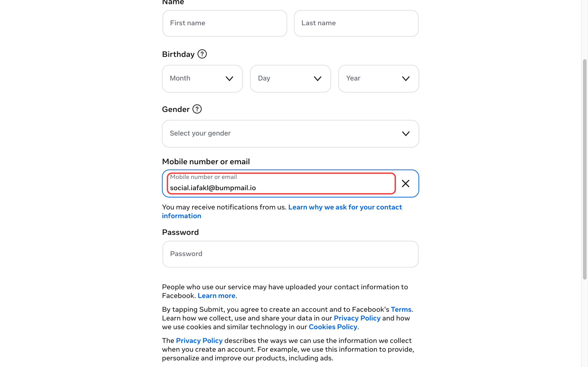The height and width of the screenshot is (367, 588).
Task: Click the First name input field
Action: pyautogui.click(x=224, y=23)
